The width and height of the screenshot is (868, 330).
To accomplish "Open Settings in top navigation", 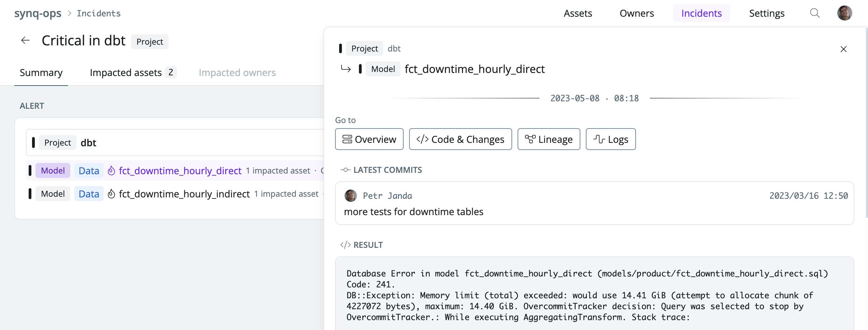I will pyautogui.click(x=767, y=13).
